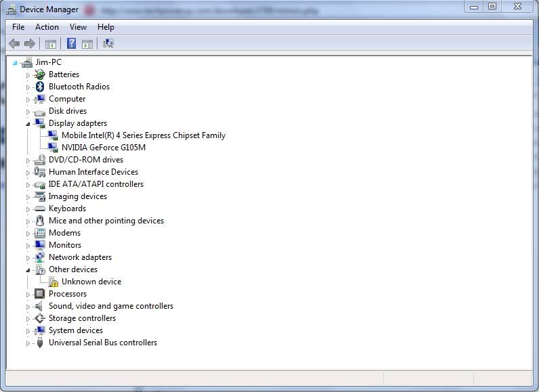Select the Computer tree label
This screenshot has height=392, width=539.
coord(67,99)
